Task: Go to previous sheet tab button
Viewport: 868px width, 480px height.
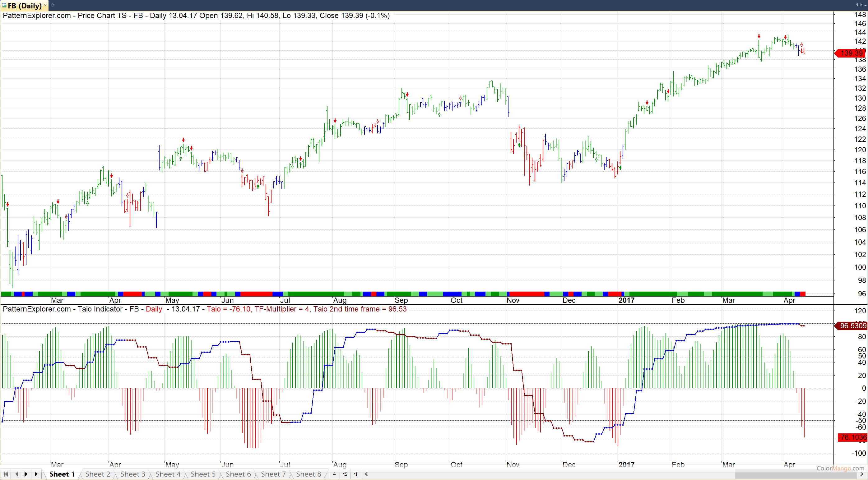Action: tap(16, 474)
